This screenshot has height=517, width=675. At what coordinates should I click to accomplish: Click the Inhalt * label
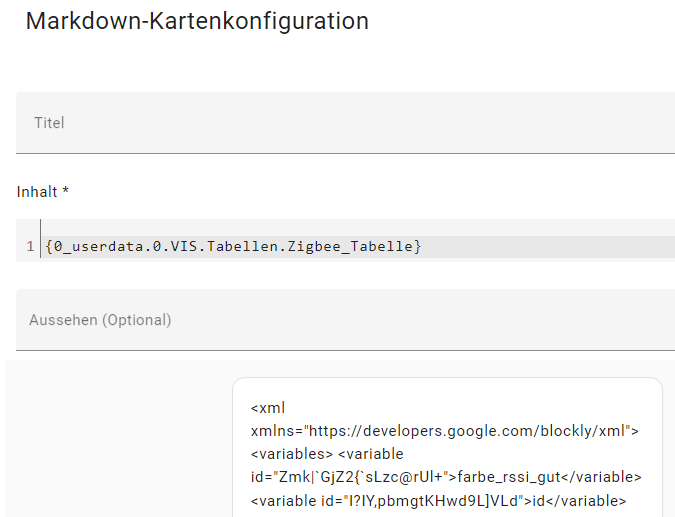(43, 191)
